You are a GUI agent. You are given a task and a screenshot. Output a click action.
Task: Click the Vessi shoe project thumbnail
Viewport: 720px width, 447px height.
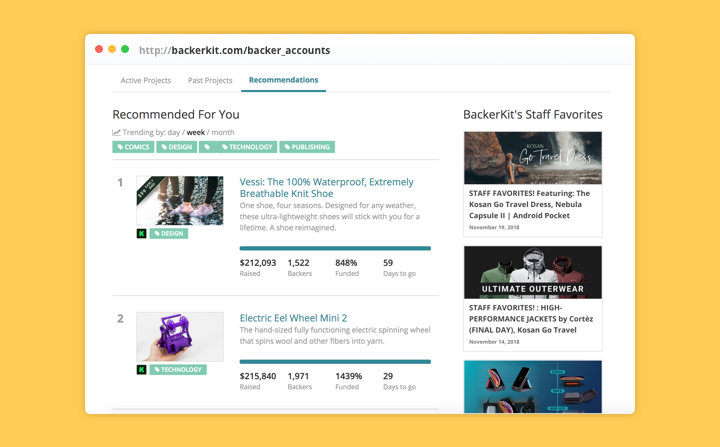180,201
